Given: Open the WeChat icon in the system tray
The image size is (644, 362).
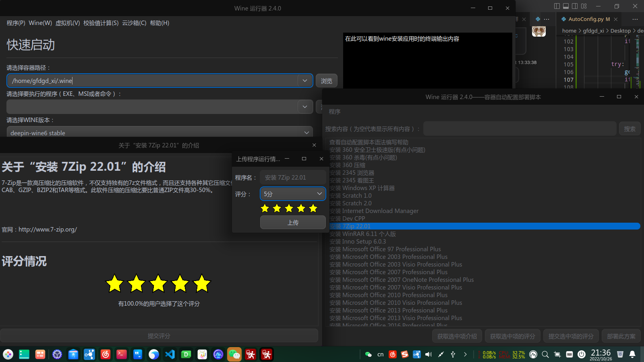Looking at the screenshot, I should click(x=369, y=354).
